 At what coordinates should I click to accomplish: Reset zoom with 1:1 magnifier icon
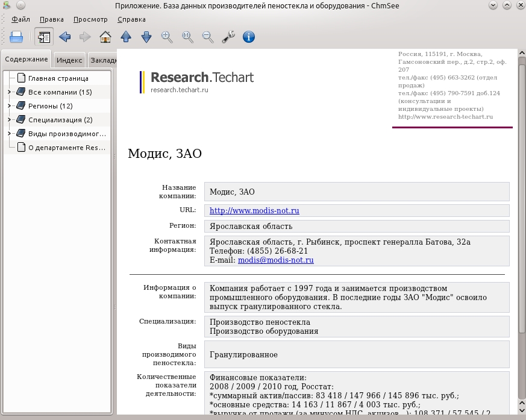(187, 37)
